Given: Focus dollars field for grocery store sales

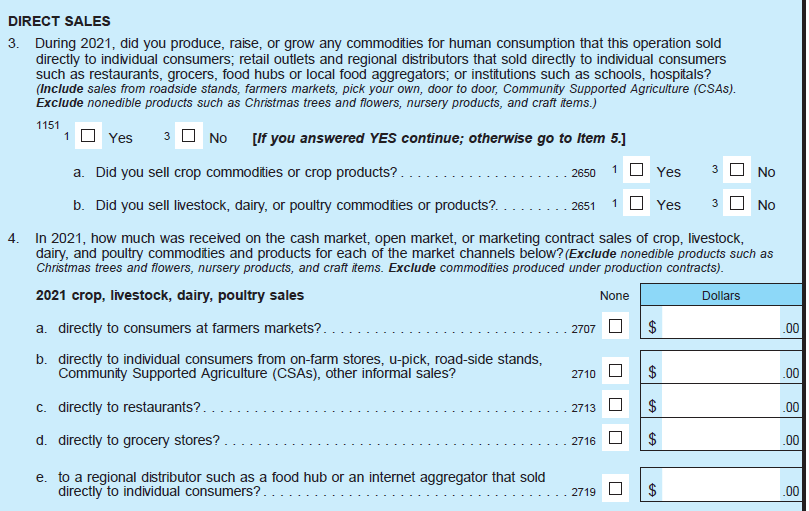Looking at the screenshot, I should click(x=720, y=438).
